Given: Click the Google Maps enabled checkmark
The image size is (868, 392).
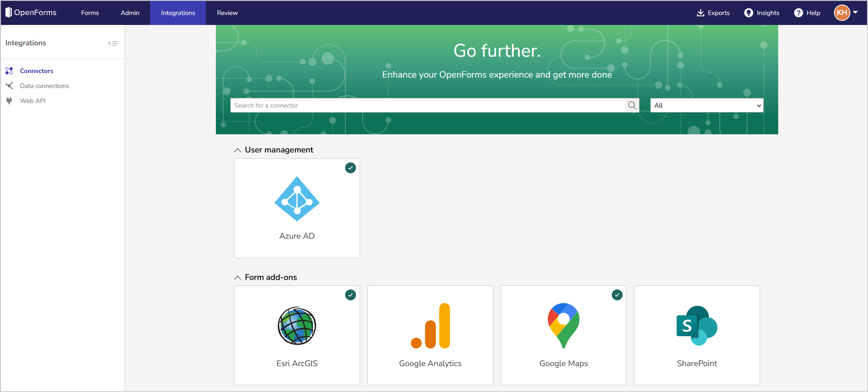Looking at the screenshot, I should point(617,295).
